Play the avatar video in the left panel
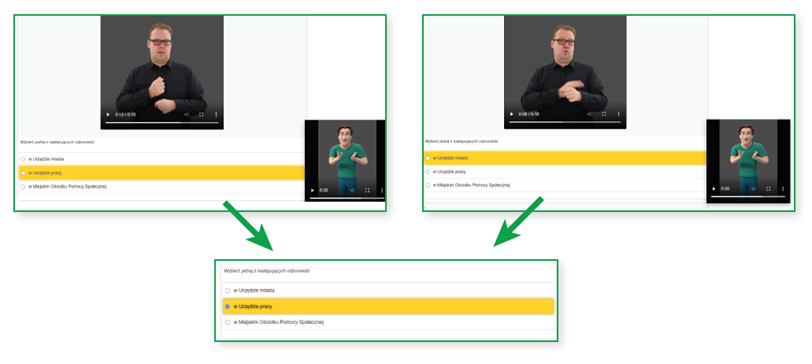Image resolution: width=812 pixels, height=364 pixels. [x=312, y=190]
